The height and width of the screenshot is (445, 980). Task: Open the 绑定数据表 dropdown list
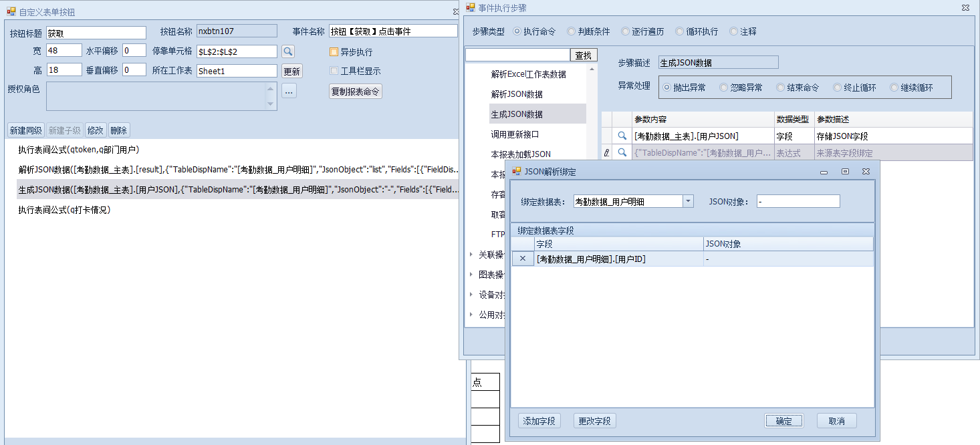[x=688, y=202]
